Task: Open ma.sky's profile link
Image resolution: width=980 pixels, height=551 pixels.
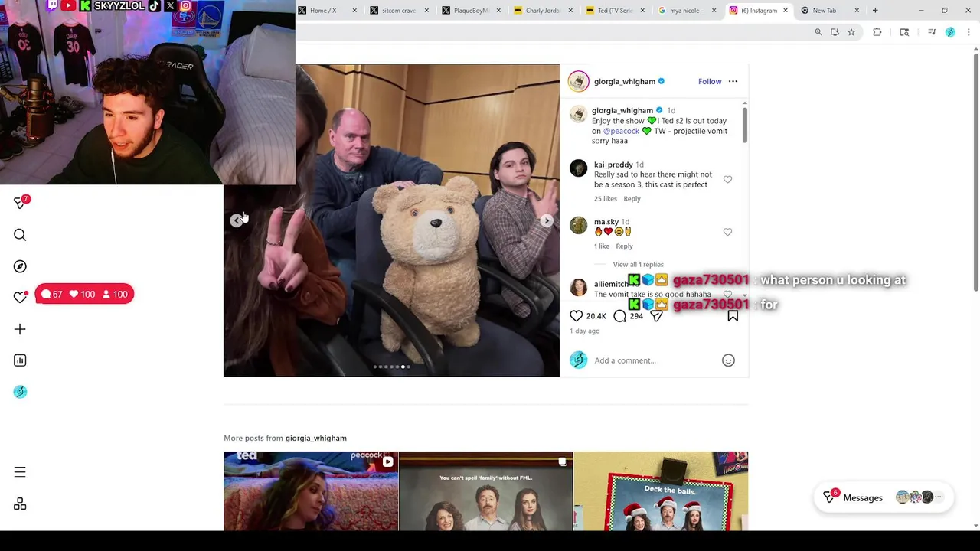Action: [606, 222]
